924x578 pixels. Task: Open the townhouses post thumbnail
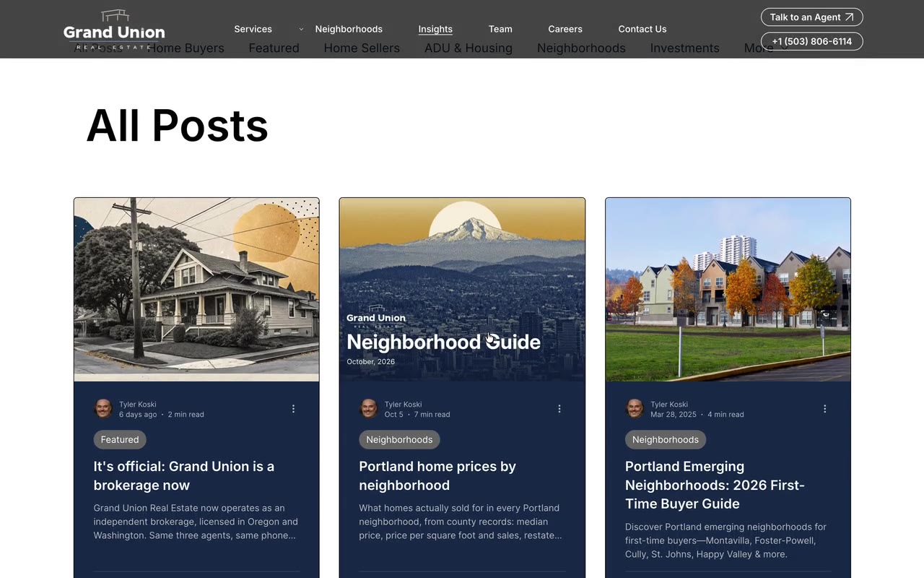pos(728,290)
